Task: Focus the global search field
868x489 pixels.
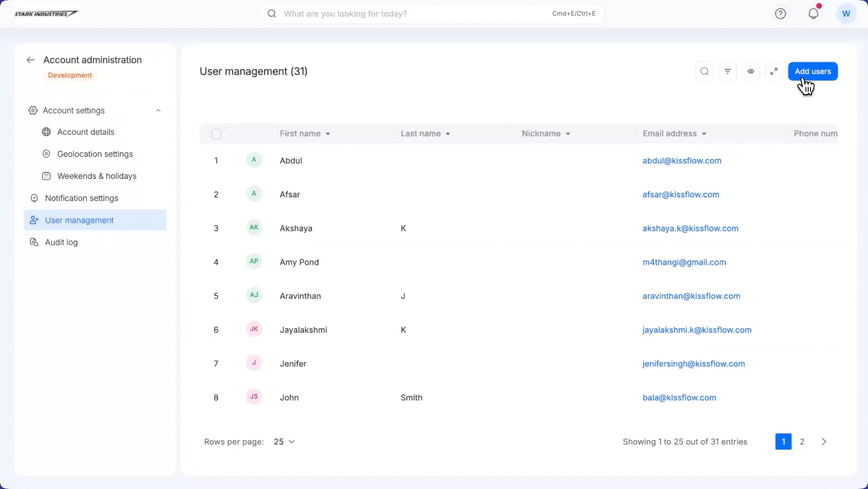Action: [x=408, y=14]
